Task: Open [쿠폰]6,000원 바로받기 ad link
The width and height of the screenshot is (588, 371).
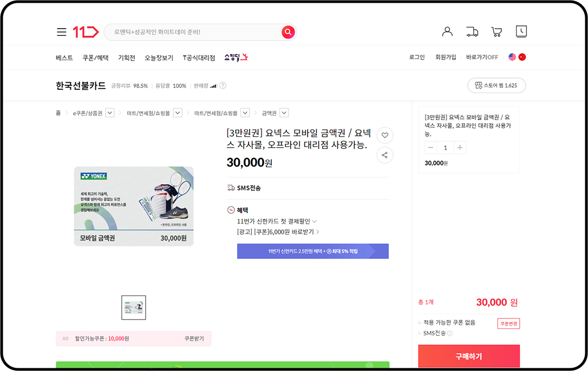Action: (278, 232)
